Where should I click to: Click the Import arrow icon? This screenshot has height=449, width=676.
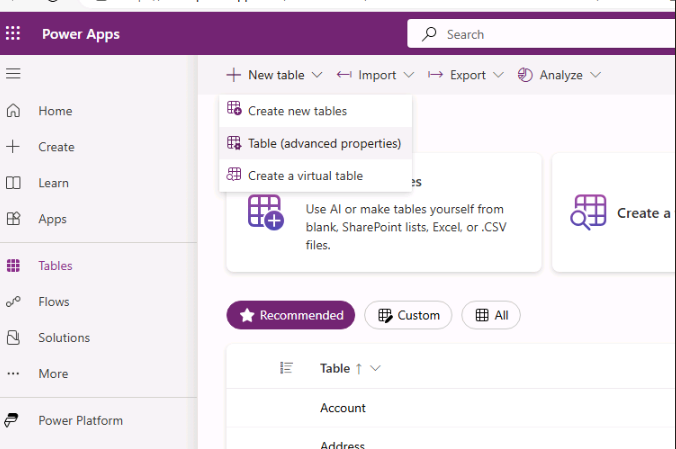pyautogui.click(x=344, y=75)
